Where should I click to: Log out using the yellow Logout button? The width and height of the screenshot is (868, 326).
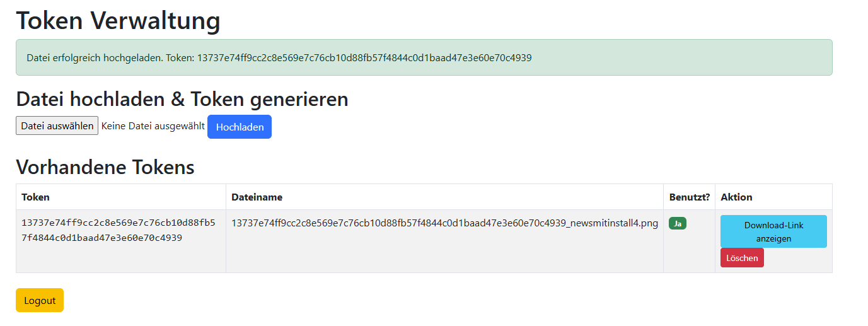coord(40,300)
